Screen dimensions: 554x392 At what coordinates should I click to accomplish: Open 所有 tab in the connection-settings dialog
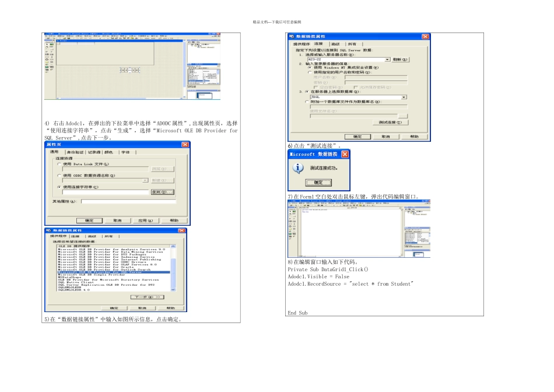point(353,44)
